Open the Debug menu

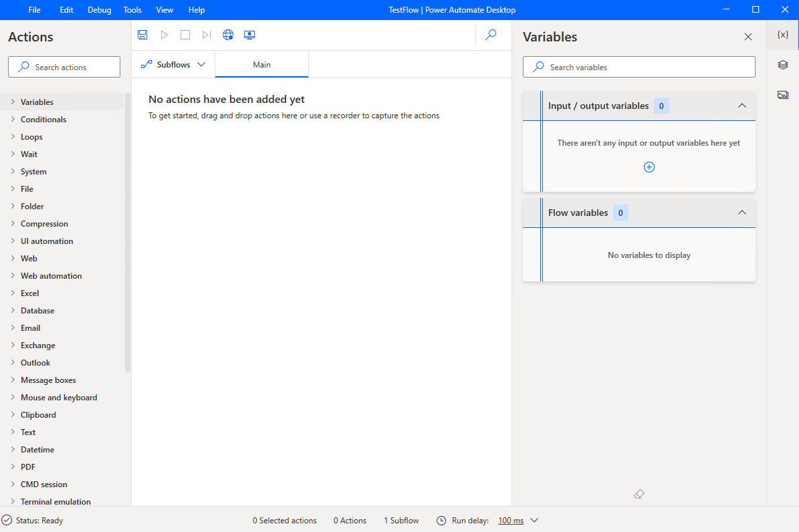[100, 9]
